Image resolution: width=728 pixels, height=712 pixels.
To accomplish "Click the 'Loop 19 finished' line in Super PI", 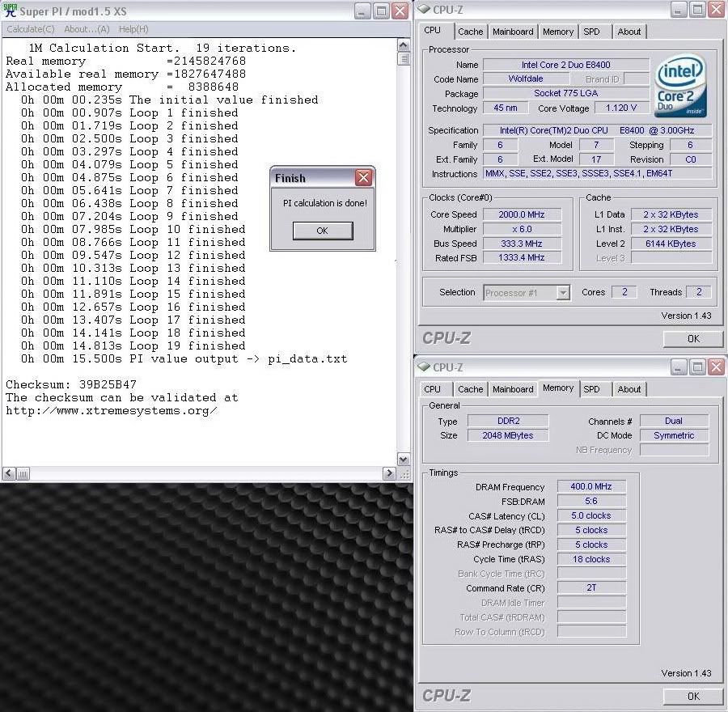I will [133, 346].
